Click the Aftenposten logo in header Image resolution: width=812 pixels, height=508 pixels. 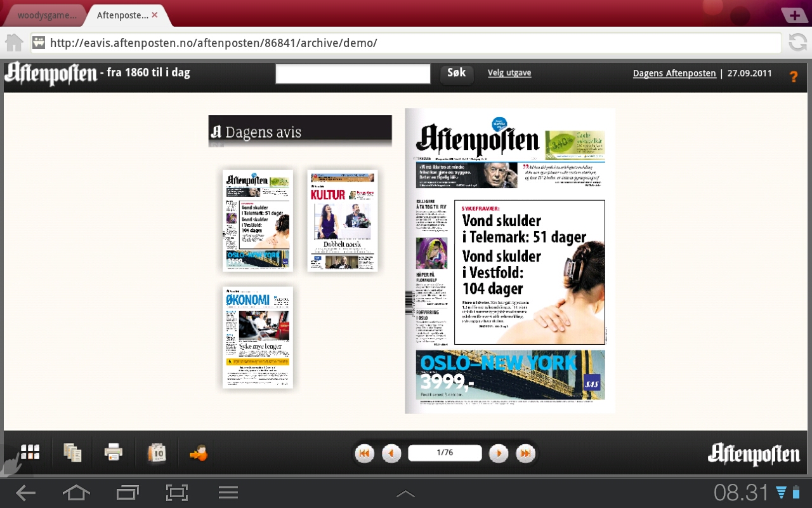pyautogui.click(x=51, y=74)
